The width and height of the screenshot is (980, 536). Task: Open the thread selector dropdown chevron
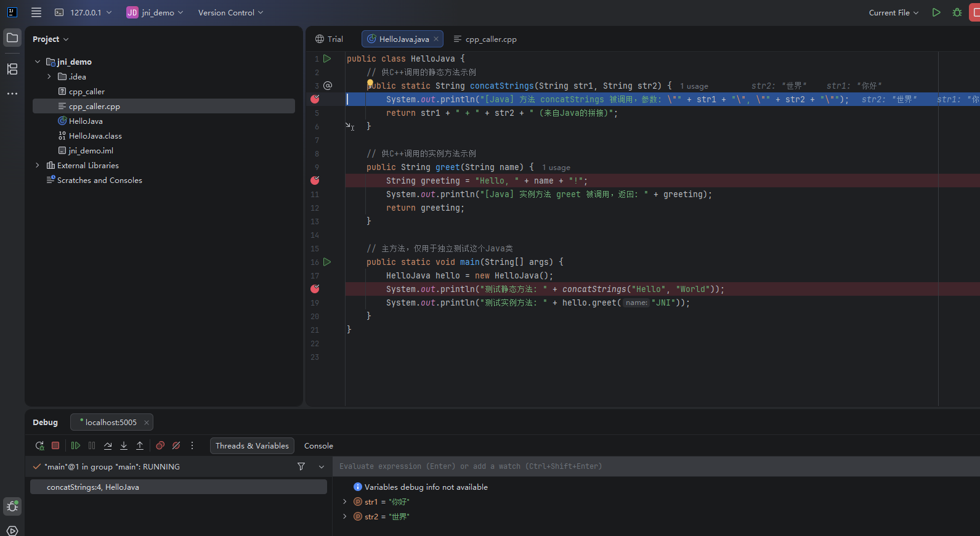pos(322,466)
